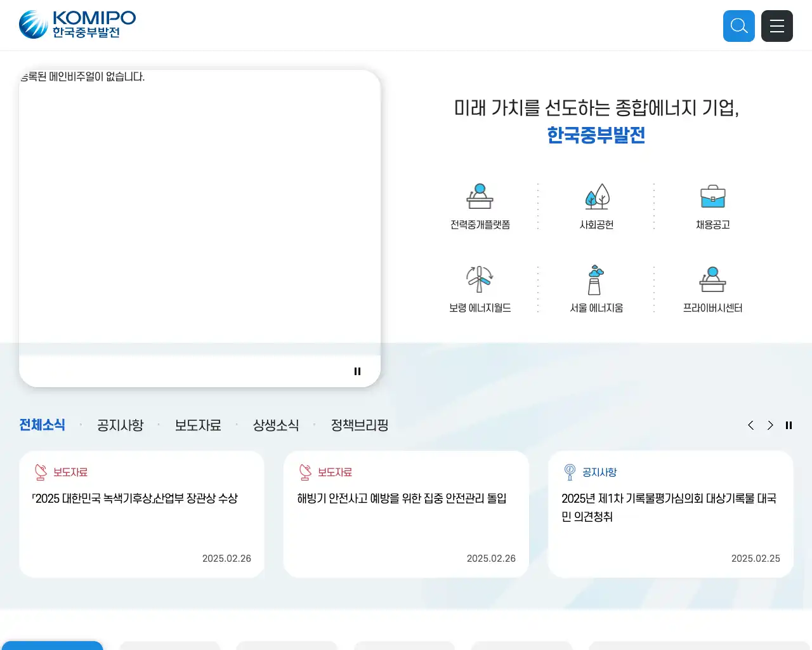Click the 공지사항 icon on third card
The width and height of the screenshot is (812, 650).
click(x=570, y=472)
